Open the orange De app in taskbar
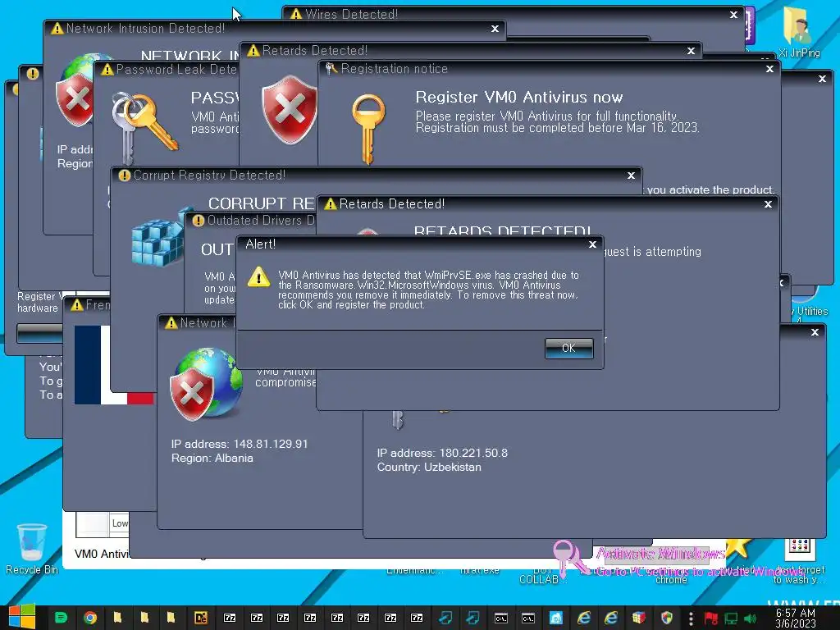Image resolution: width=840 pixels, height=630 pixels. 201,618
